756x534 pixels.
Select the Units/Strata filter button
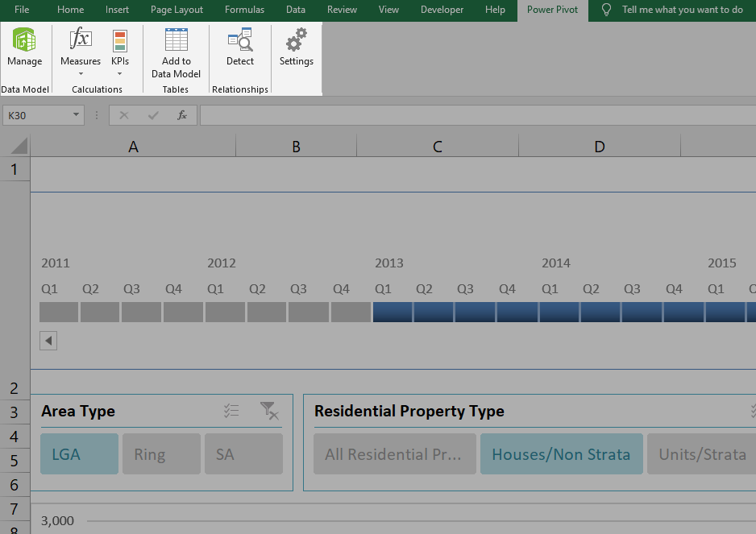point(700,453)
